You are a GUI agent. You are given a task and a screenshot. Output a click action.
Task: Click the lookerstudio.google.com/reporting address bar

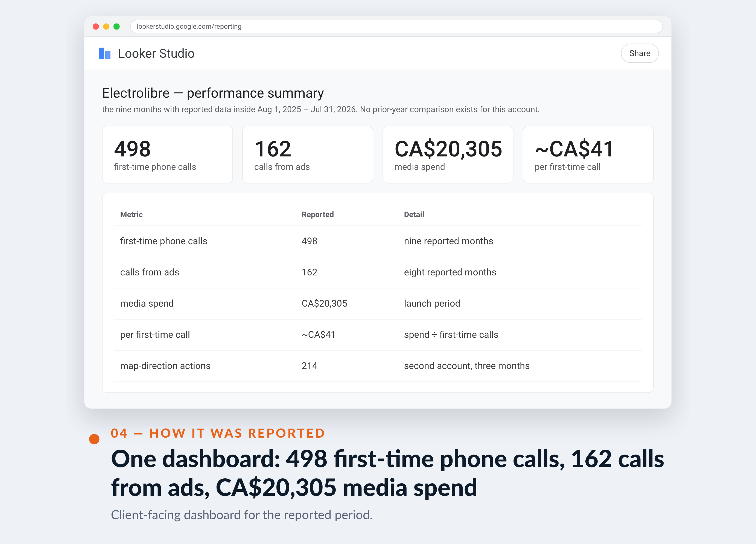click(396, 26)
